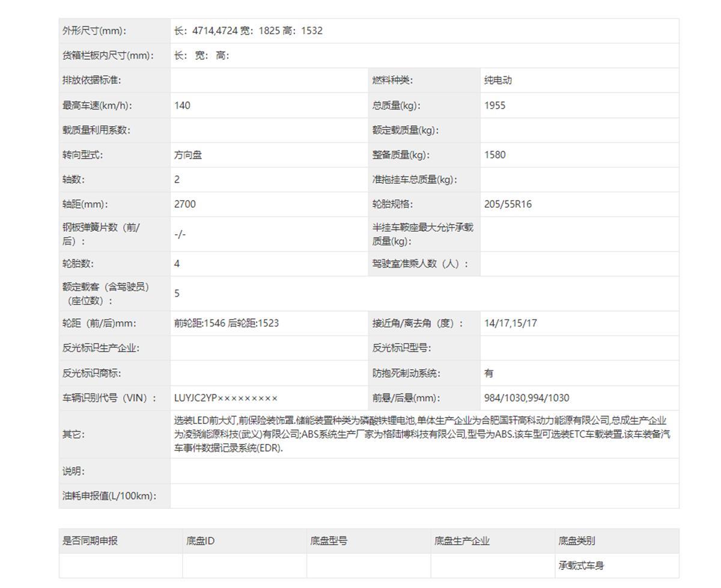This screenshot has height=588, width=721.
Task: Click the 外形尺寸(mm) label cell
Action: (114, 31)
